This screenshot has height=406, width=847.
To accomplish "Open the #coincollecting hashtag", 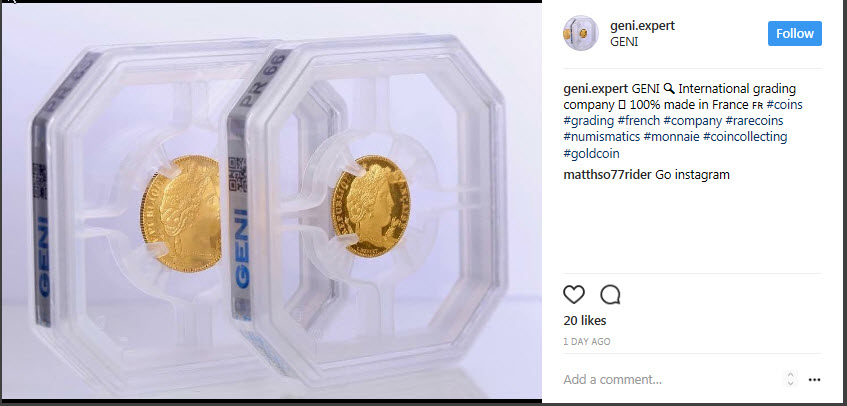I will pos(745,137).
